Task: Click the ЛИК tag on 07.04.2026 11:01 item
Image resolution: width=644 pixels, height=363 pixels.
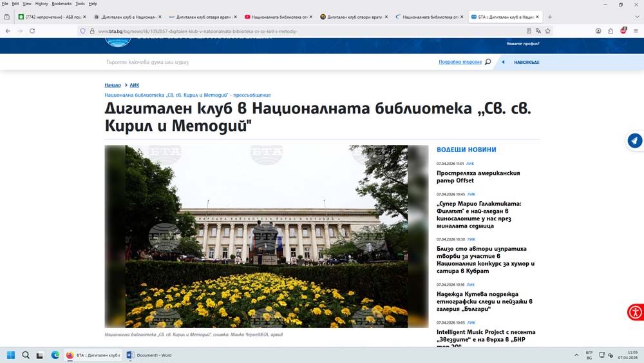Action: pyautogui.click(x=470, y=164)
